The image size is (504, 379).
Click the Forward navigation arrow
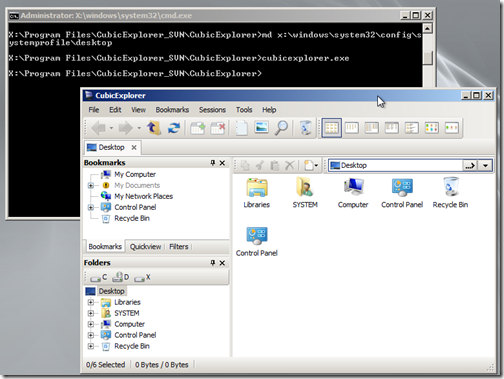[x=125, y=128]
